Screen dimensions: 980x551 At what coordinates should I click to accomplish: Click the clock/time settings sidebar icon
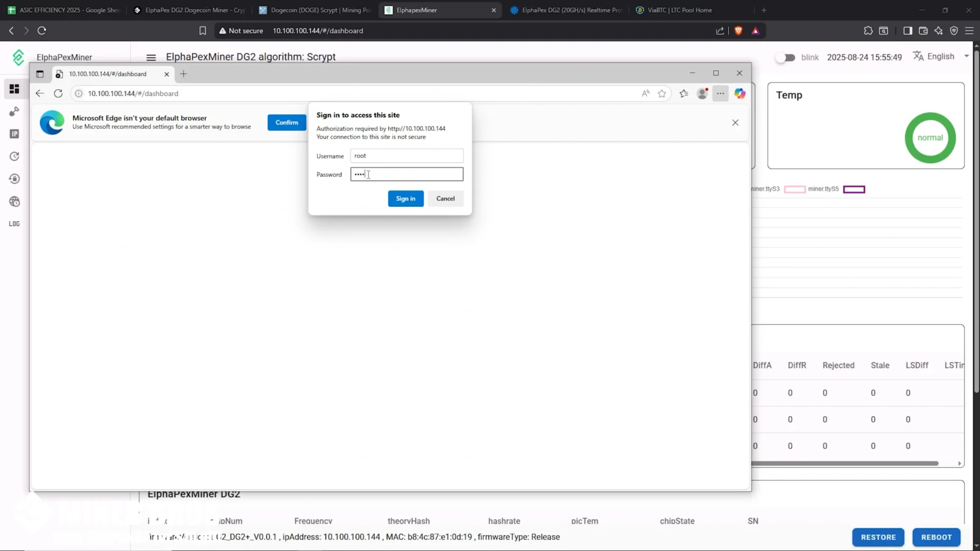(14, 156)
